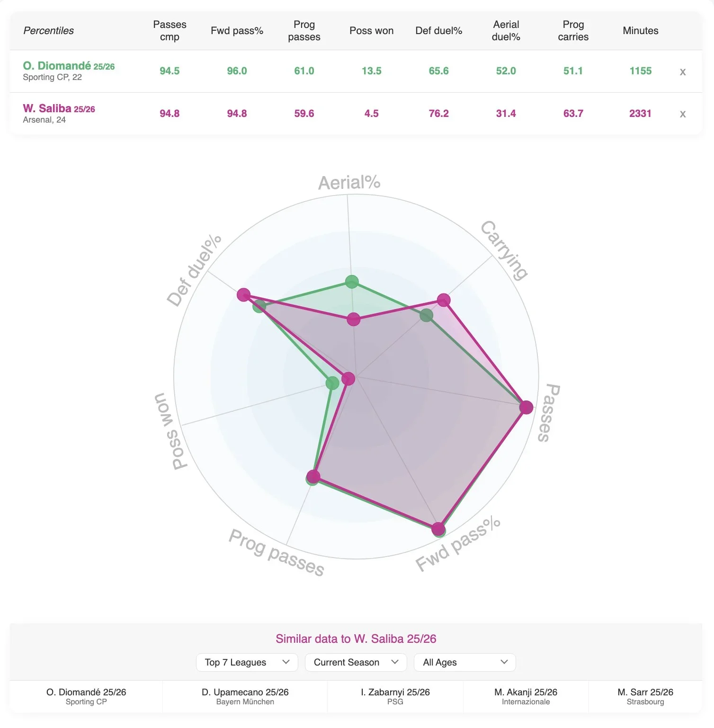Viewport: 714px width, 728px height.
Task: Expand the Current Season dropdown
Action: coord(356,662)
